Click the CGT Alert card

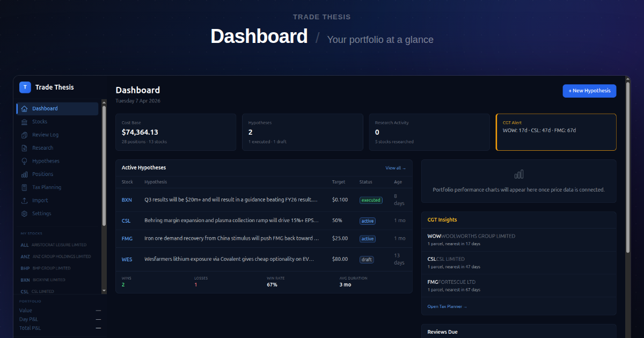coord(556,132)
